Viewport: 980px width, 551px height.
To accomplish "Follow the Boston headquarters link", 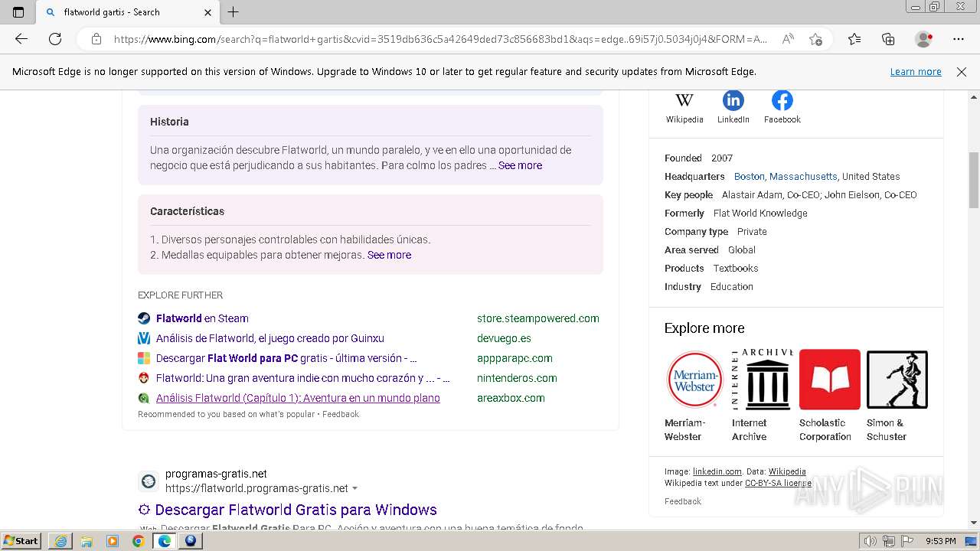I will click(749, 176).
